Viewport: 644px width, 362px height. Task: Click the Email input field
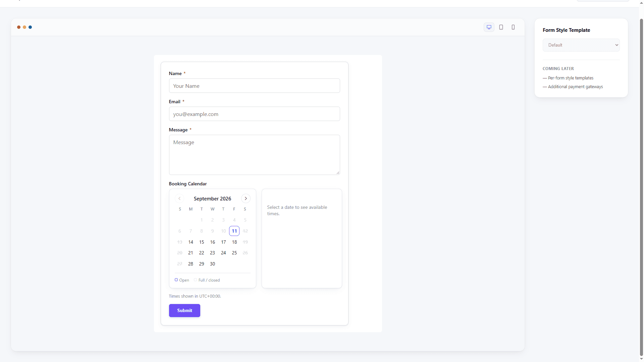(254, 114)
